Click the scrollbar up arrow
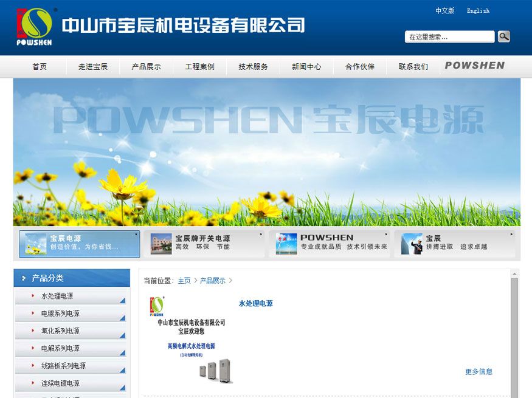Screen dimensions: 532x398 (514, 273)
